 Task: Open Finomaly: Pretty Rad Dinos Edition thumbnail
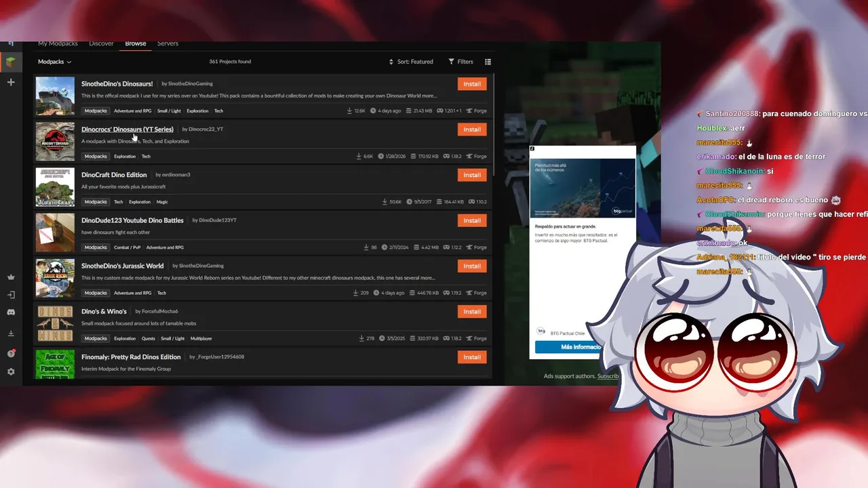point(55,364)
